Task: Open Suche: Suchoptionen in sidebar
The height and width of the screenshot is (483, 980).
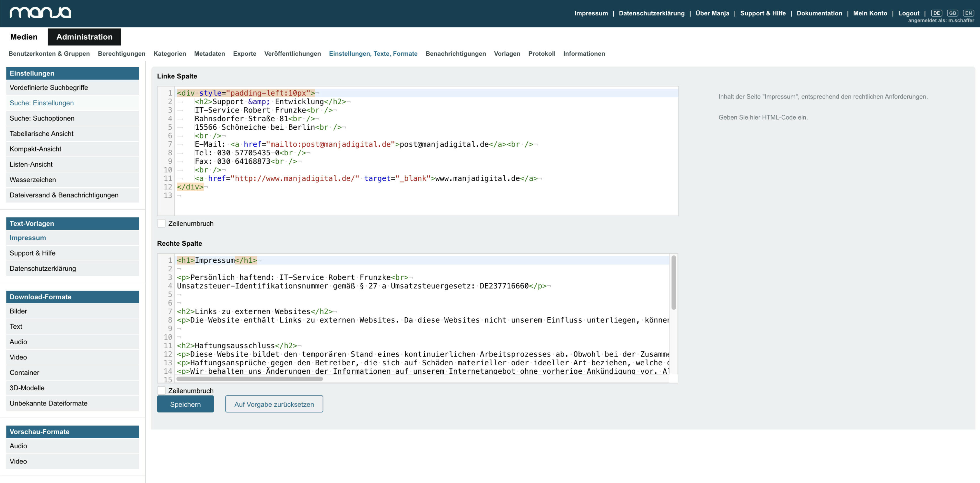Action: coord(72,118)
